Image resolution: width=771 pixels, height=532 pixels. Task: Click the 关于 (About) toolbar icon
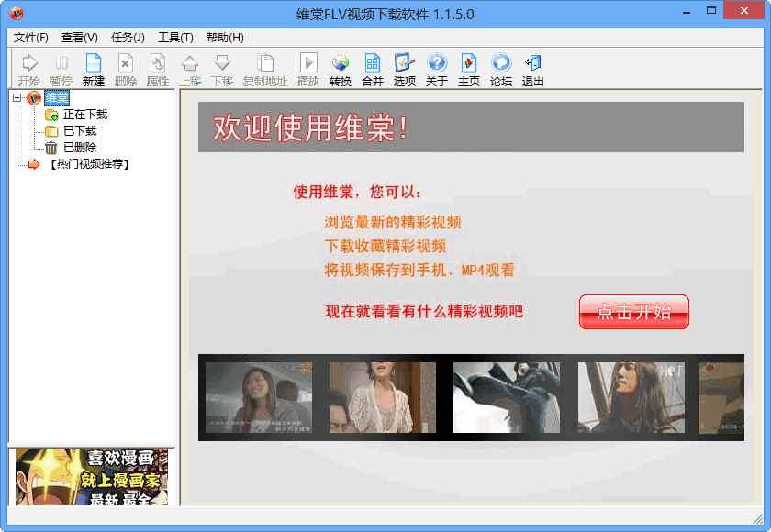(437, 69)
